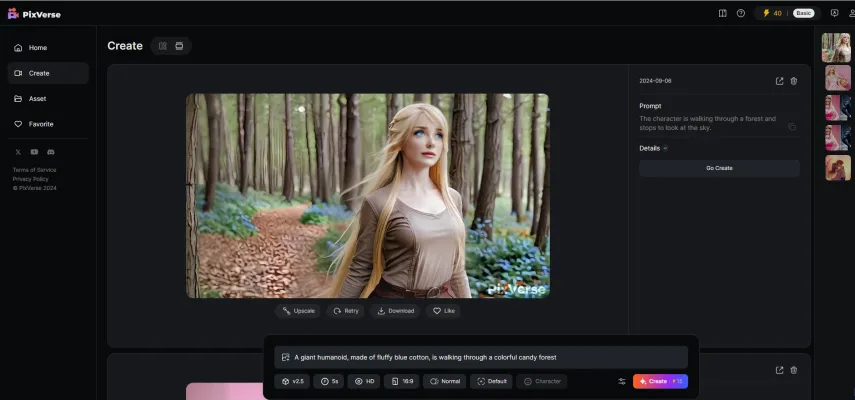Toggle the HD quality option
The image size is (855, 400).
tap(365, 381)
